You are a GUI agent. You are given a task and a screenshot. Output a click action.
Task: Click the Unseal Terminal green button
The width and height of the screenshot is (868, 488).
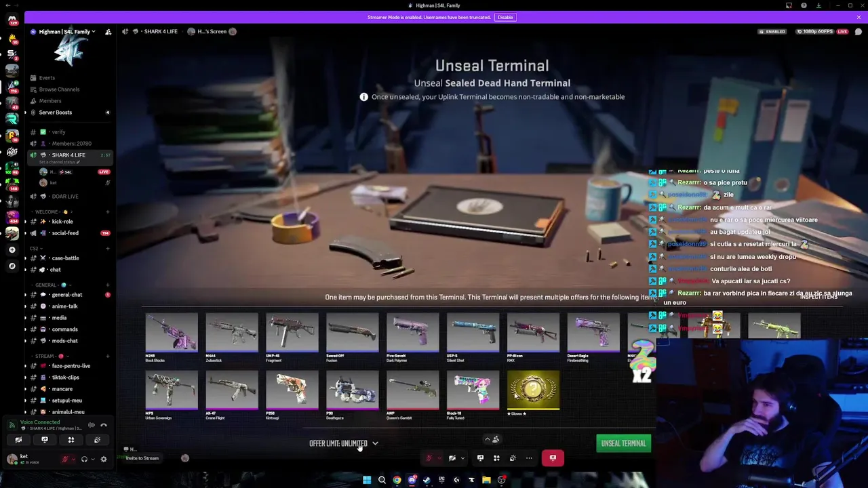click(623, 443)
